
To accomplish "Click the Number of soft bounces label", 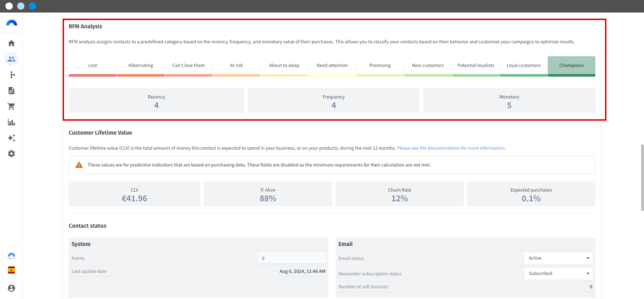I will (x=363, y=286).
